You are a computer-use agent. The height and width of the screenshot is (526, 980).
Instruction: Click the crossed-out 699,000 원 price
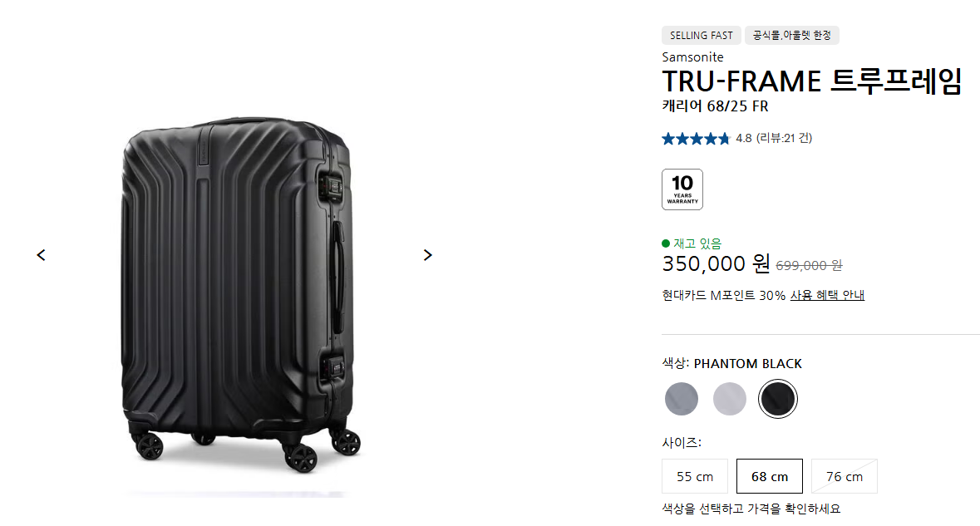click(809, 266)
